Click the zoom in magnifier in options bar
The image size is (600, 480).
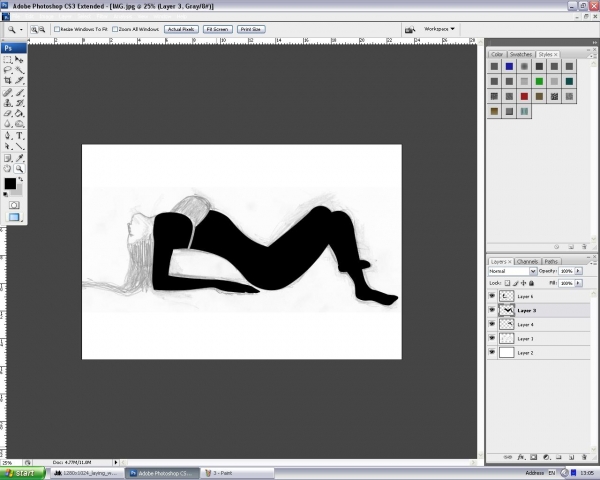pyautogui.click(x=34, y=29)
